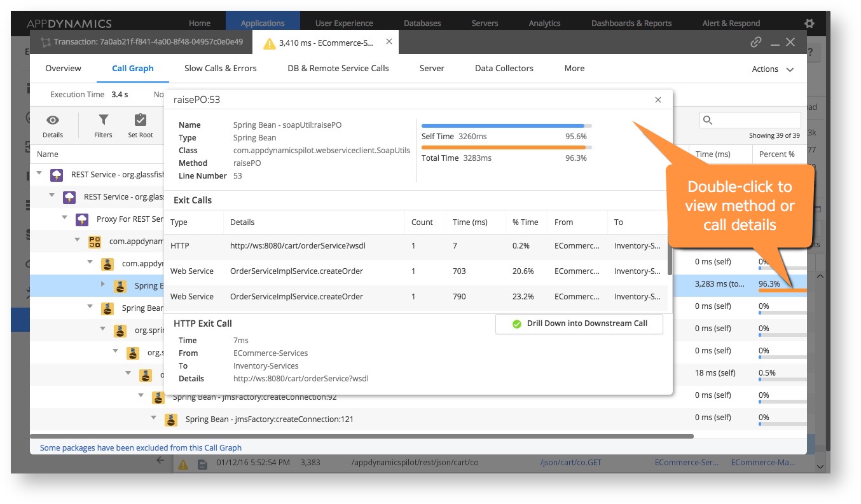Open /json/cart/co.GET link in bottom row
This screenshot has height=504, width=861.
tap(571, 463)
